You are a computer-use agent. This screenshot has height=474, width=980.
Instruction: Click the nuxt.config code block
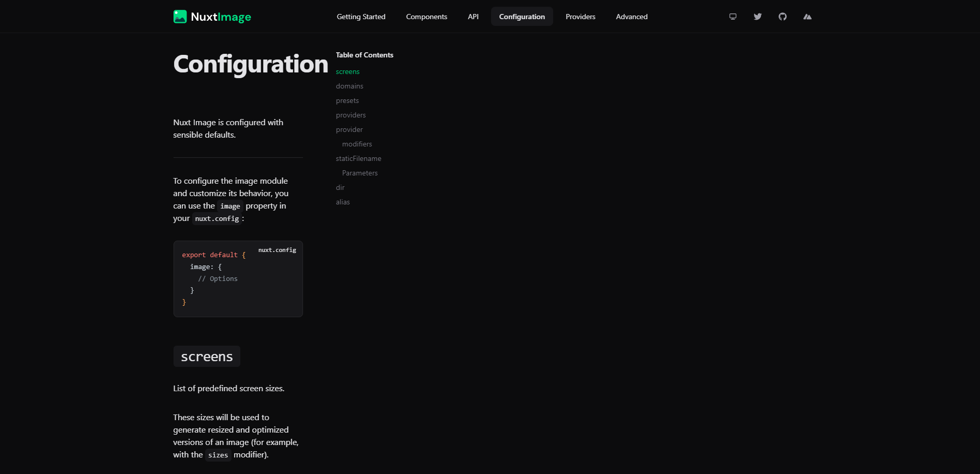click(x=238, y=278)
